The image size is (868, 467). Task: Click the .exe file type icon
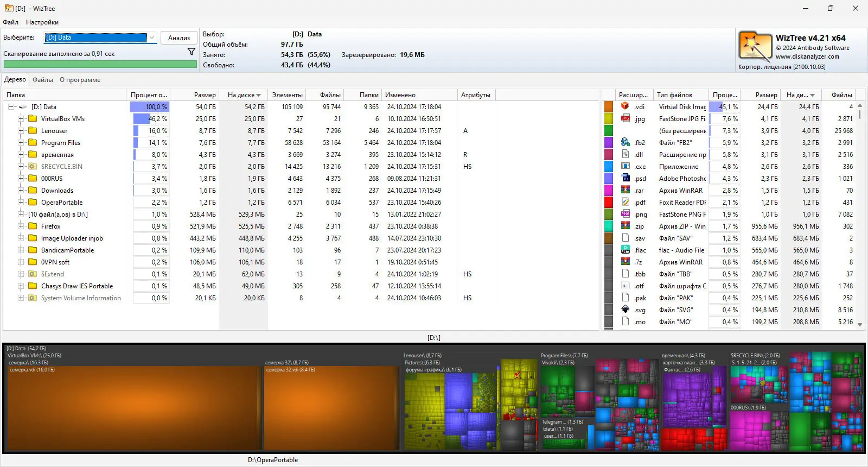[626, 166]
